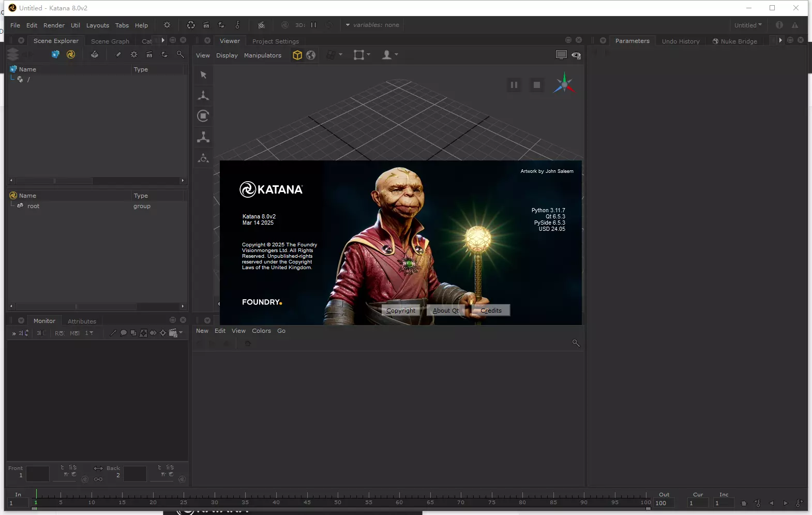The image size is (812, 515).
Task: Select the root group row
Action: point(96,206)
